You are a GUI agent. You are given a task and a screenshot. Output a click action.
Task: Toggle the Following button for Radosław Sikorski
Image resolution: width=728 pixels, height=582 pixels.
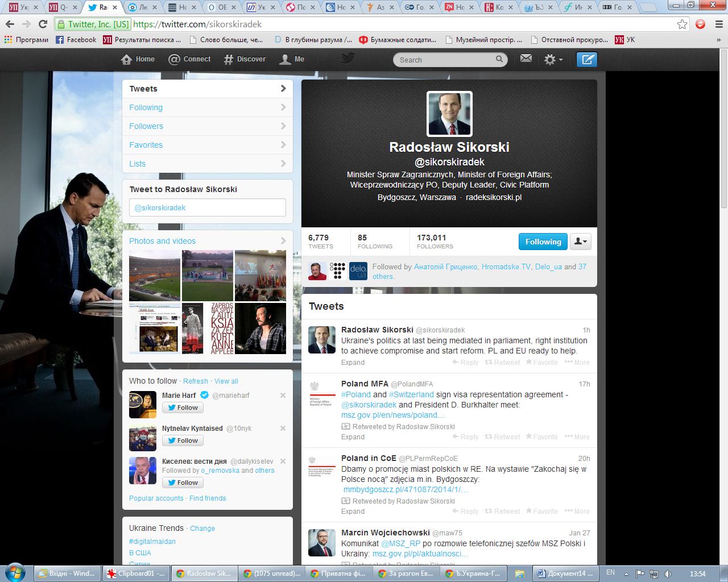coord(543,242)
